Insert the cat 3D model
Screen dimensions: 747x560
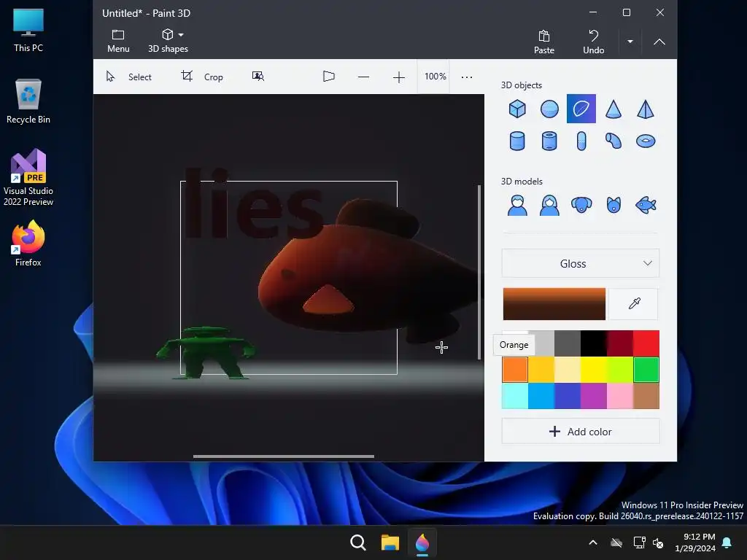614,205
